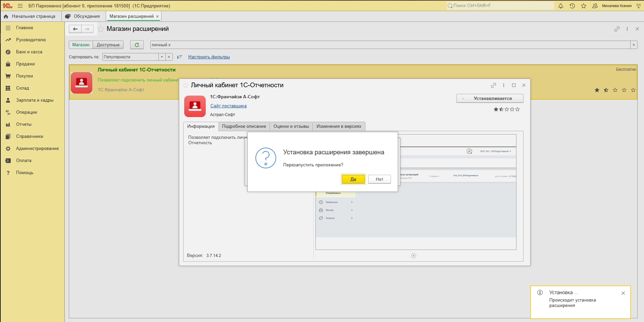Refresh the extensions list
Image resolution: width=644 pixels, height=322 pixels.
(x=137, y=45)
